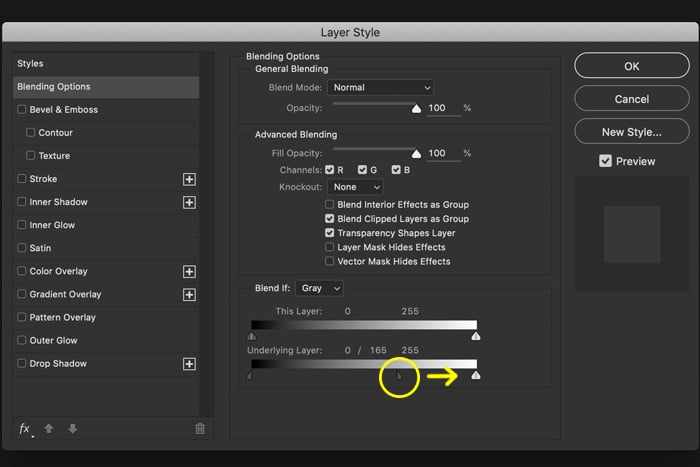
Task: Click Underlying Layer white point slider handle
Action: click(x=476, y=375)
